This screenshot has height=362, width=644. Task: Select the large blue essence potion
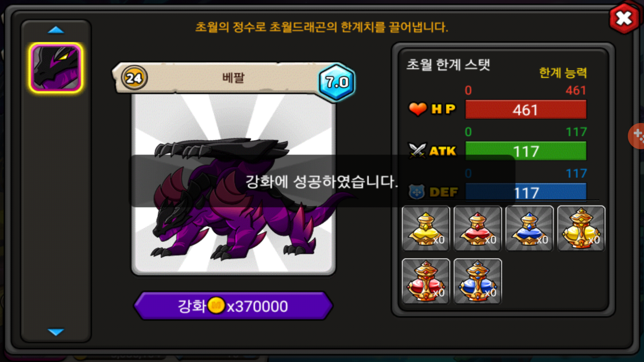pos(478,281)
